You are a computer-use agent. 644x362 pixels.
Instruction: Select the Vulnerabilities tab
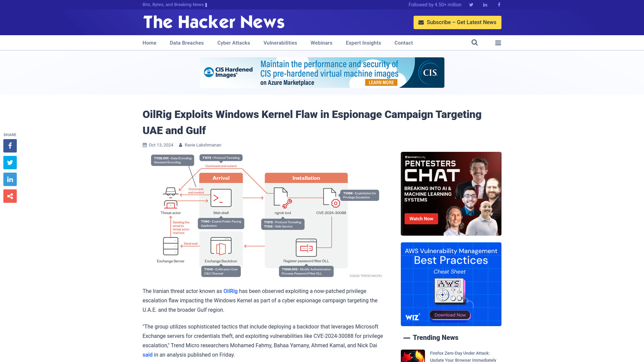click(280, 43)
